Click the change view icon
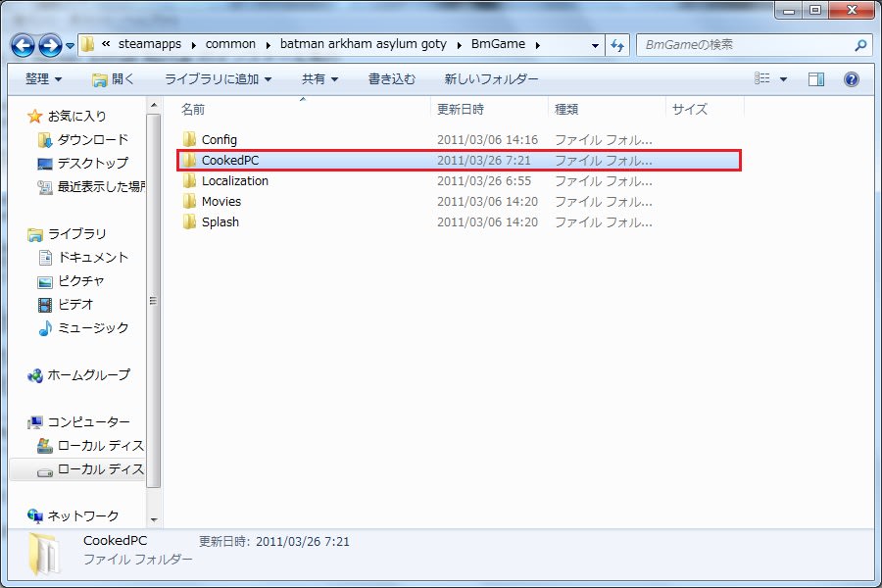Image resolution: width=882 pixels, height=588 pixels. coord(762,78)
